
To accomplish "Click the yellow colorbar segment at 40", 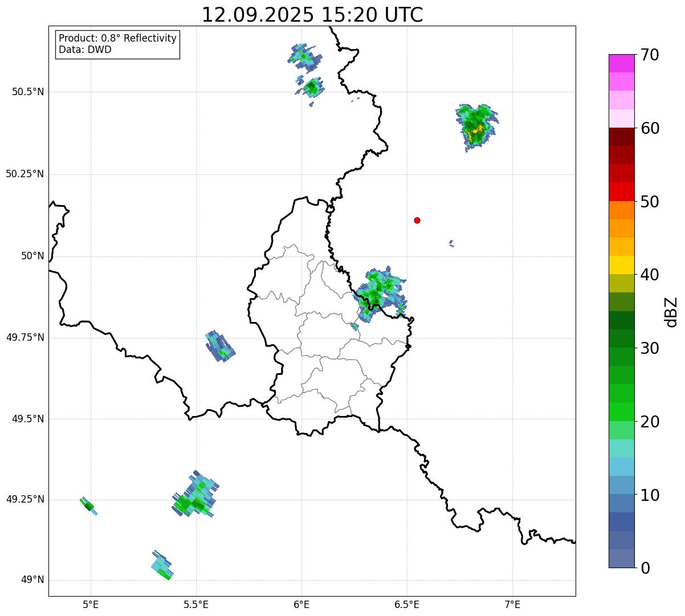I will 622,266.
